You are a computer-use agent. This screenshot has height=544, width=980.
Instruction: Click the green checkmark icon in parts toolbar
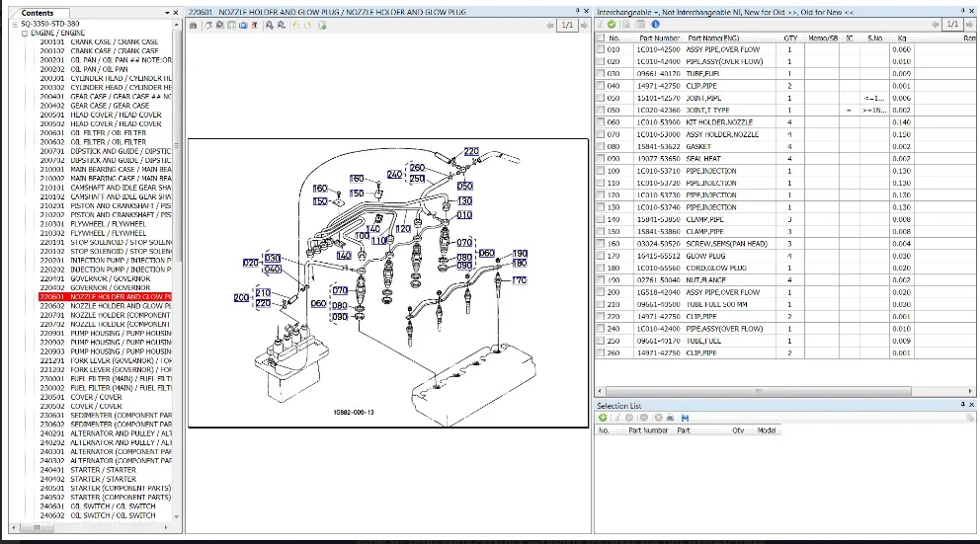(x=612, y=25)
